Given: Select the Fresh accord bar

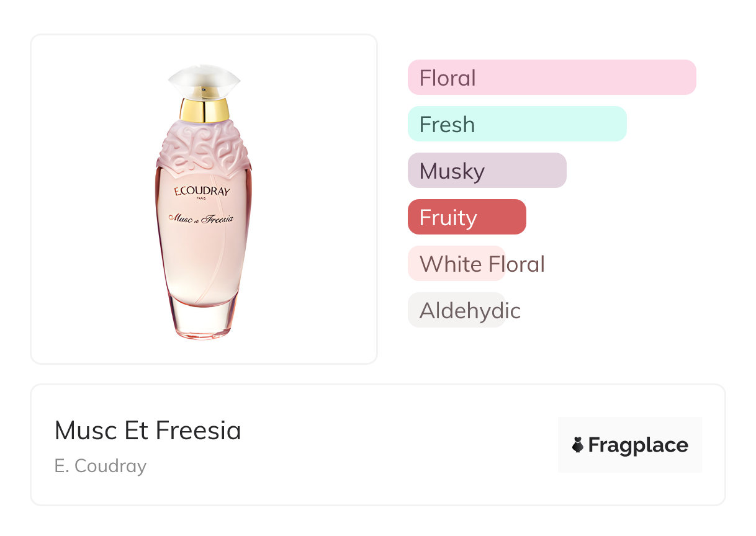Looking at the screenshot, I should 516,124.
